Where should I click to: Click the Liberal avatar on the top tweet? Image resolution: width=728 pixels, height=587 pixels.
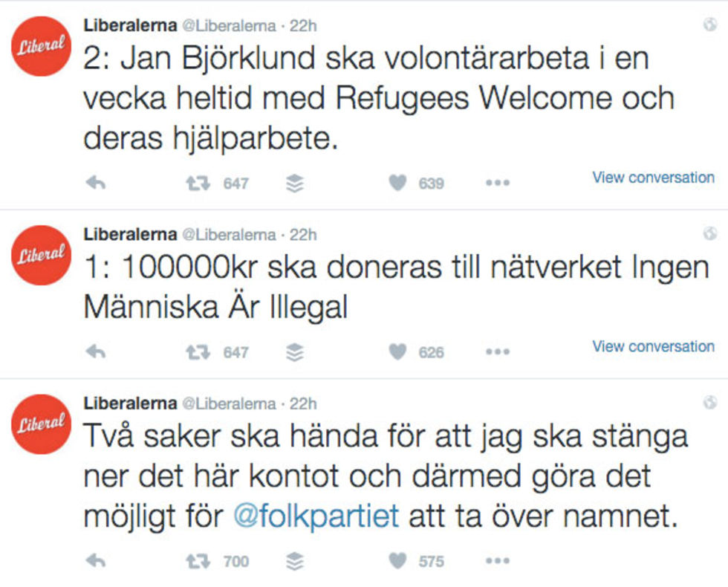[x=42, y=48]
